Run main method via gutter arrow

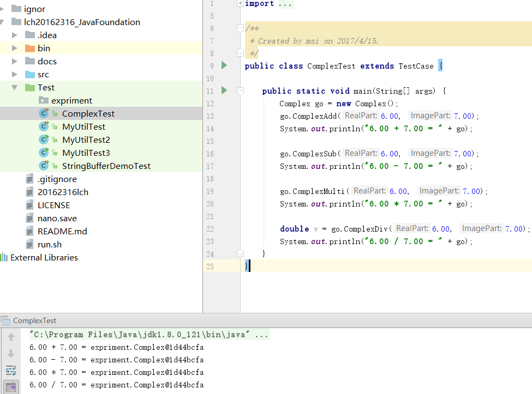coord(224,90)
